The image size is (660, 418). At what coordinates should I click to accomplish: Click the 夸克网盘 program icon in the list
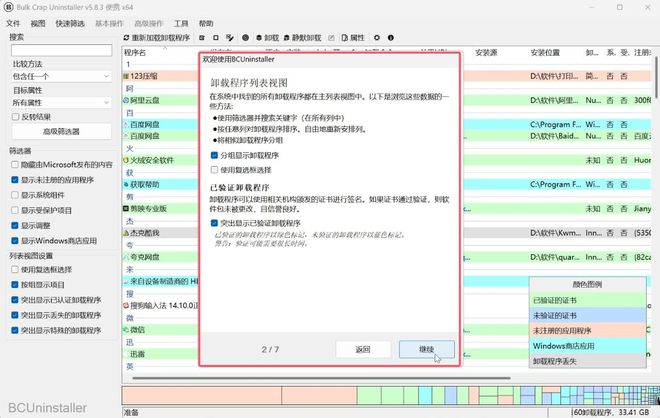coord(126,257)
